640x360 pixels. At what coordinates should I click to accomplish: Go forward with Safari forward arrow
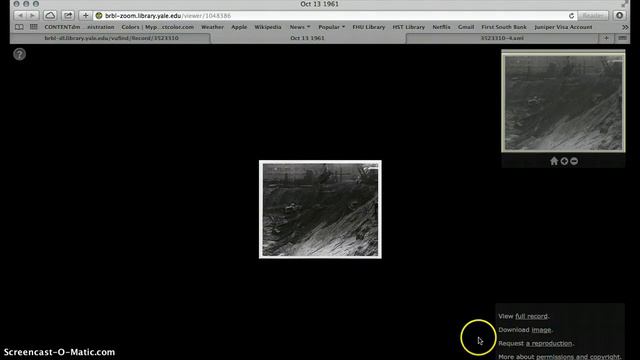pos(33,16)
